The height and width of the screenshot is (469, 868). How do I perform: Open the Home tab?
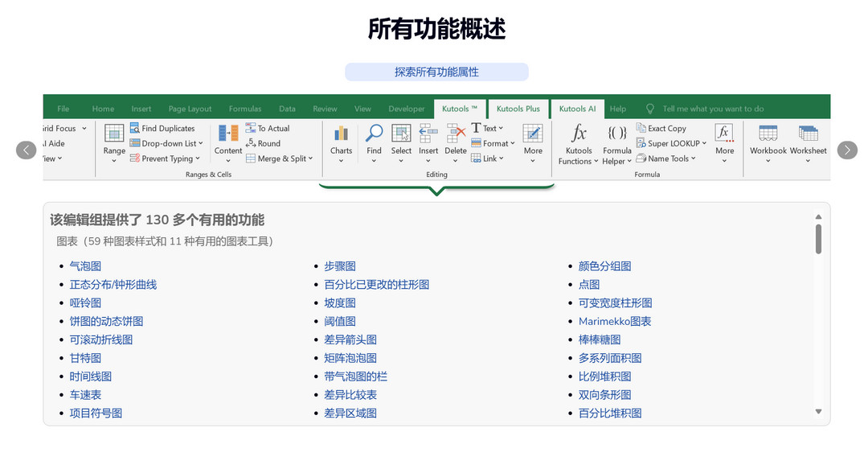[103, 109]
